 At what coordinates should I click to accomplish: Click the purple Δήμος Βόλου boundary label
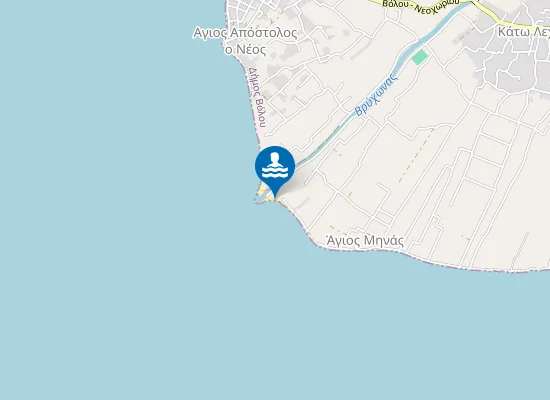coord(257,97)
